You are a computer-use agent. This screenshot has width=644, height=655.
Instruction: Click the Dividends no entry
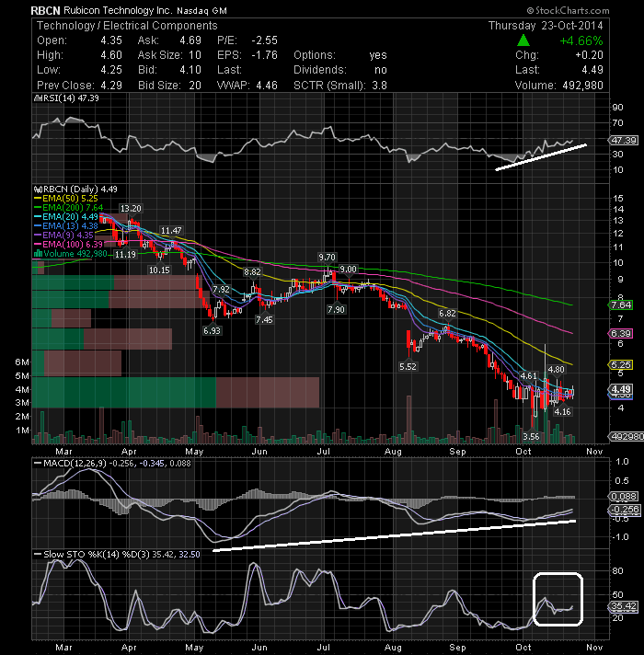click(x=381, y=70)
